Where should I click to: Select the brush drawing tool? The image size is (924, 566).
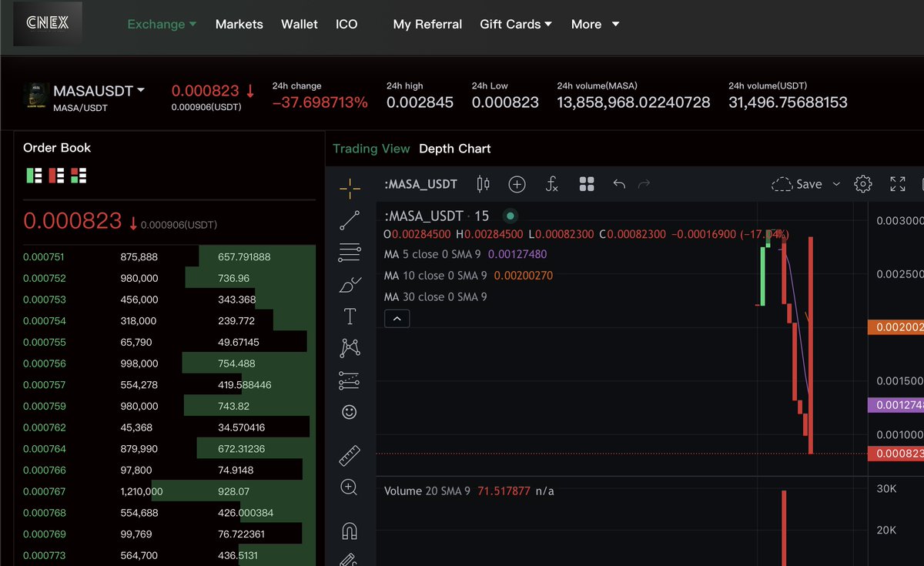pos(350,284)
